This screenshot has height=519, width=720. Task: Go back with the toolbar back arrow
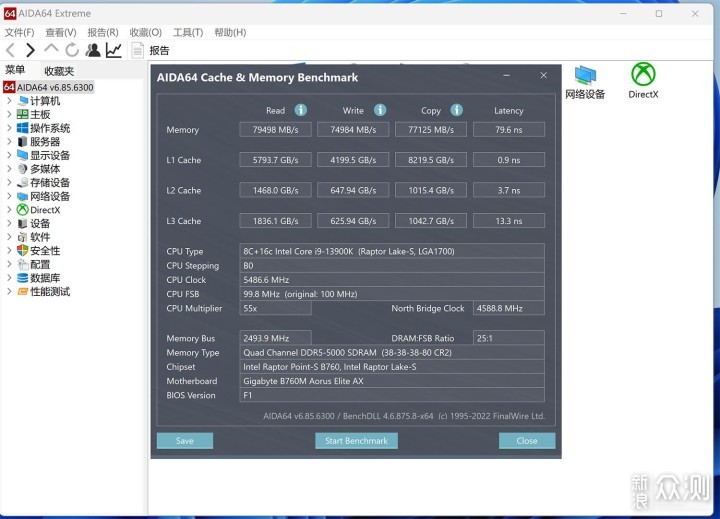(x=10, y=50)
